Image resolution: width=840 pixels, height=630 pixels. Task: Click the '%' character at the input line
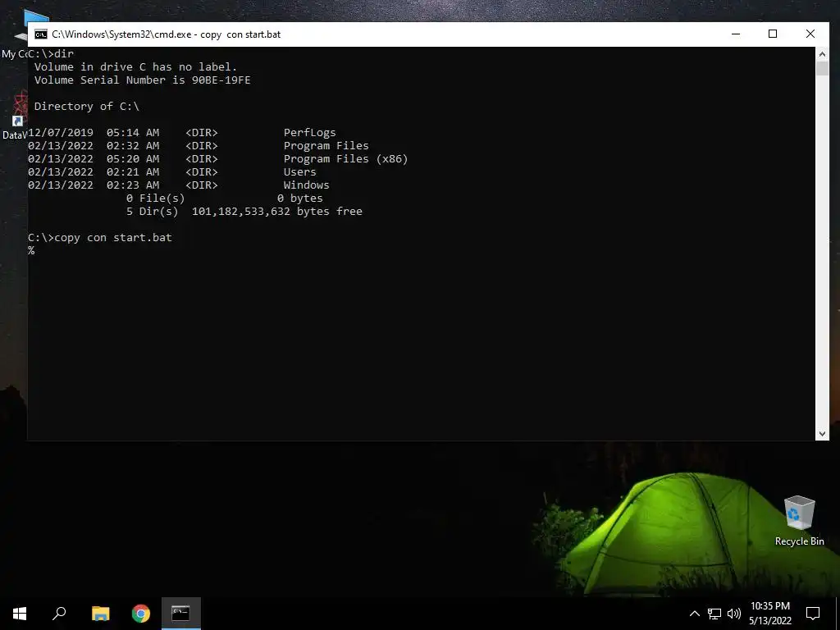31,251
